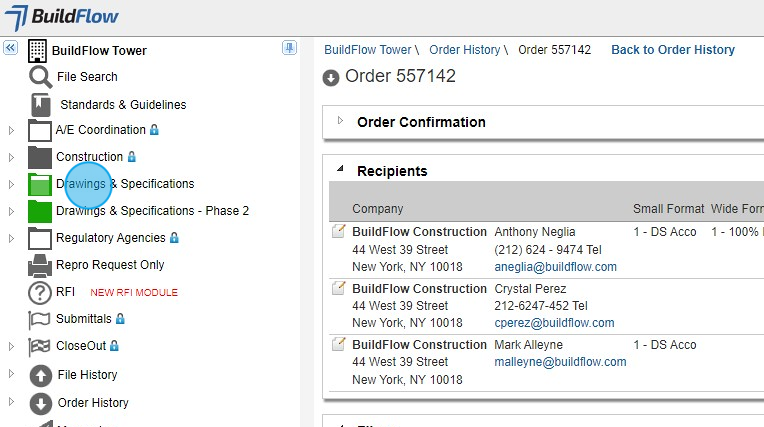Edit the Anthony Neglia recipient note icon
Screen dimensions: 764x427
(339, 232)
